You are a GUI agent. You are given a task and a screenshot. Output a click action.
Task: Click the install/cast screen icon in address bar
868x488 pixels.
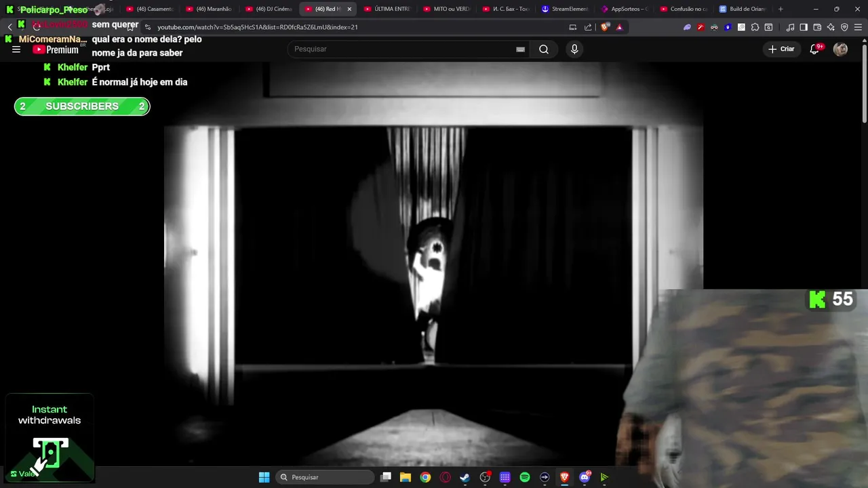[573, 27]
